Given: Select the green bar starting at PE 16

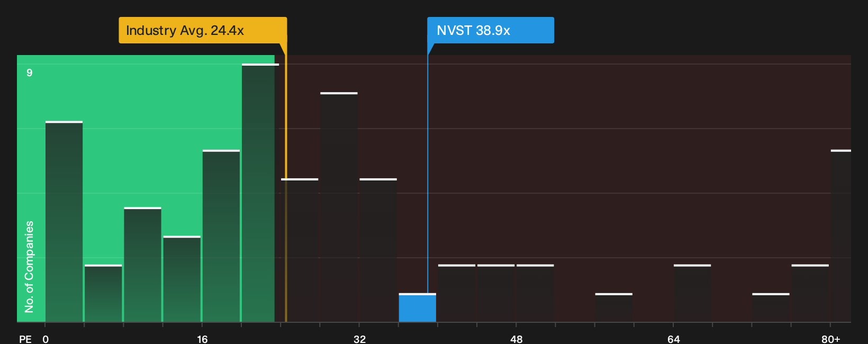Looking at the screenshot, I should [221, 236].
